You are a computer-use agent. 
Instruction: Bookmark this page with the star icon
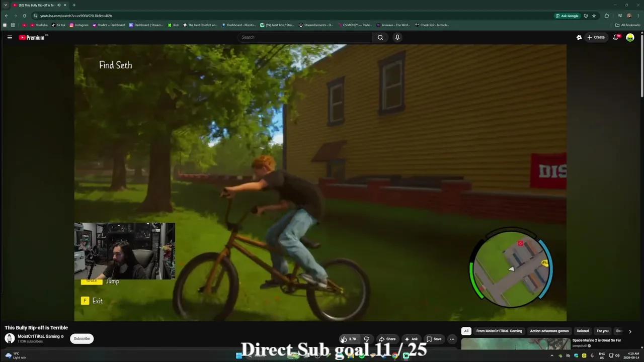(594, 16)
